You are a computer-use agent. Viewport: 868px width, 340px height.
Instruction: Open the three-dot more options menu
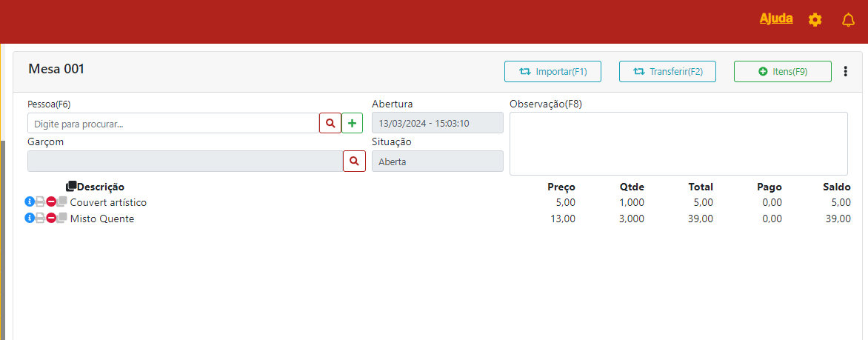pos(845,71)
